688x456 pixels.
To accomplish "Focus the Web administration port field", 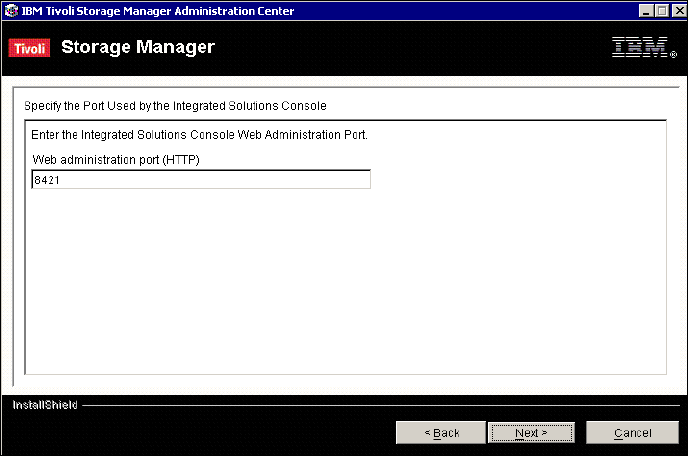I will click(201, 180).
